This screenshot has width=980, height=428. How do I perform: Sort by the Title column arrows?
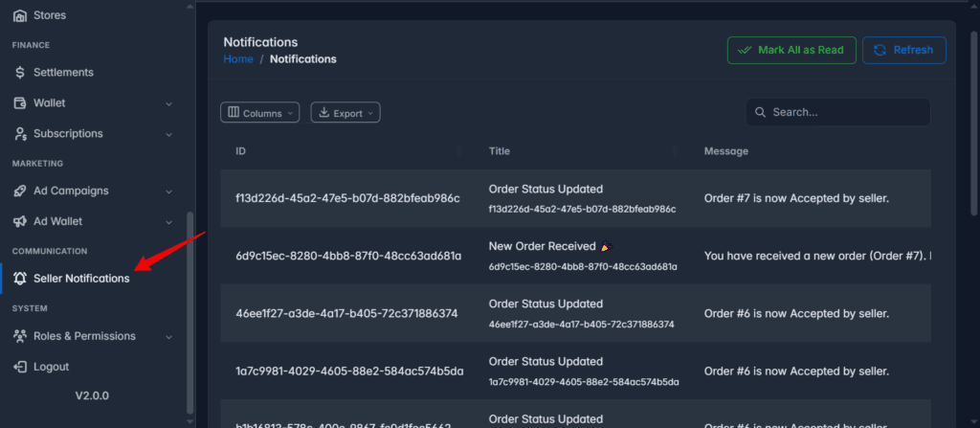[x=675, y=150]
